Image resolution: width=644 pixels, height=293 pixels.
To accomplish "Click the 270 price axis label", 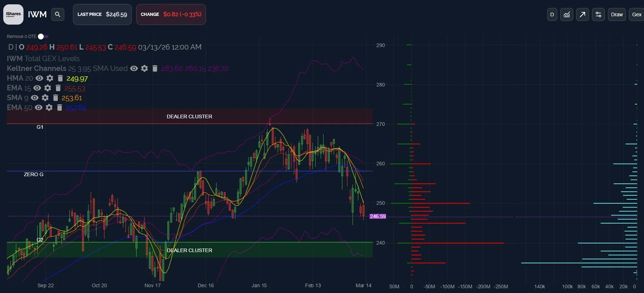I will pyautogui.click(x=380, y=124).
